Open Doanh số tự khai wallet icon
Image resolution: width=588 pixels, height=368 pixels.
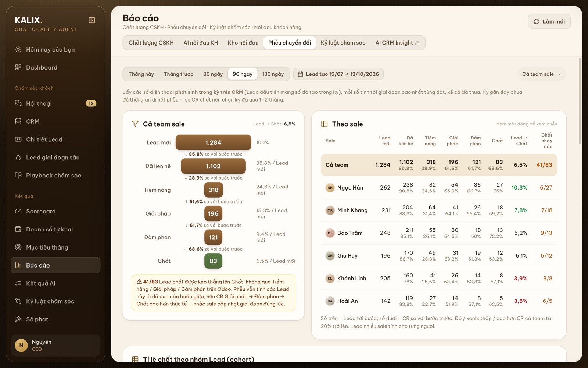(x=18, y=229)
